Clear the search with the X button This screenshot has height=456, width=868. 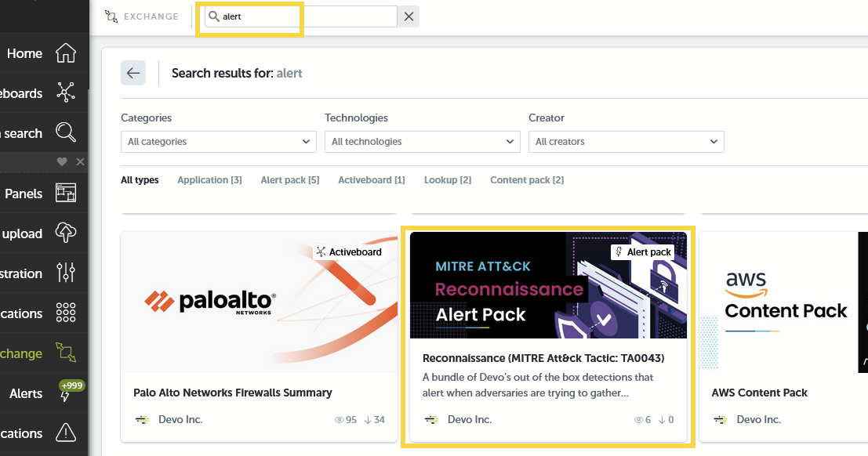click(x=409, y=16)
